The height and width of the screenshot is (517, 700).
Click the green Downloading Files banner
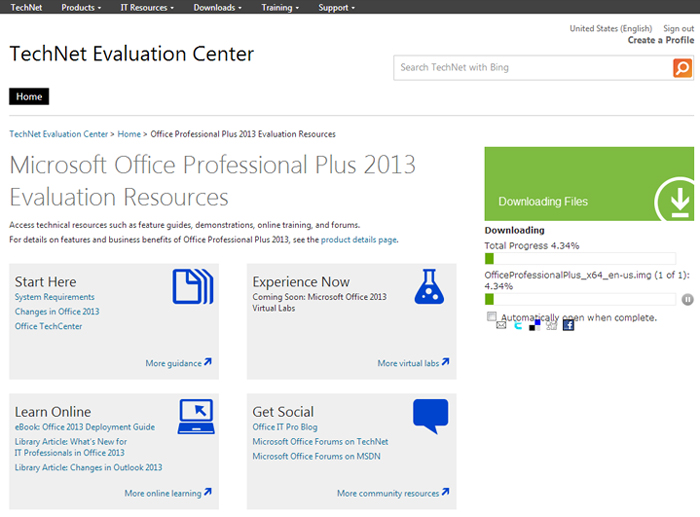click(x=589, y=183)
